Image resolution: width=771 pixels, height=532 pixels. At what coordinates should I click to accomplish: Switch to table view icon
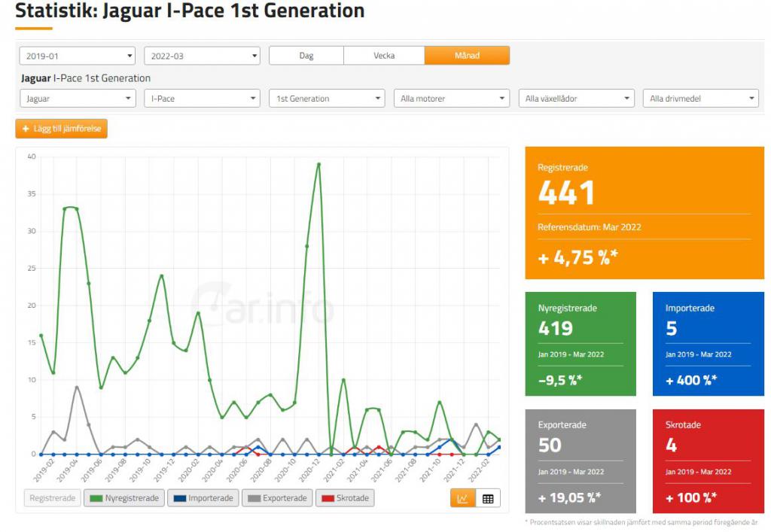[x=488, y=498]
